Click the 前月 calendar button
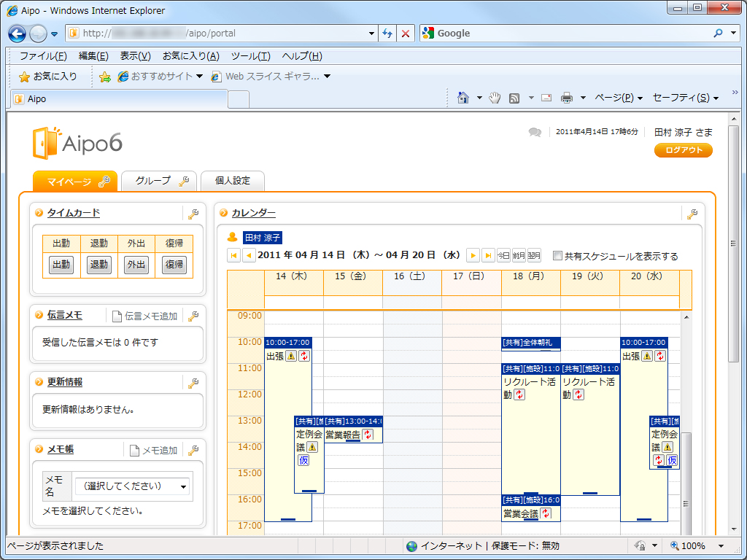 [519, 256]
